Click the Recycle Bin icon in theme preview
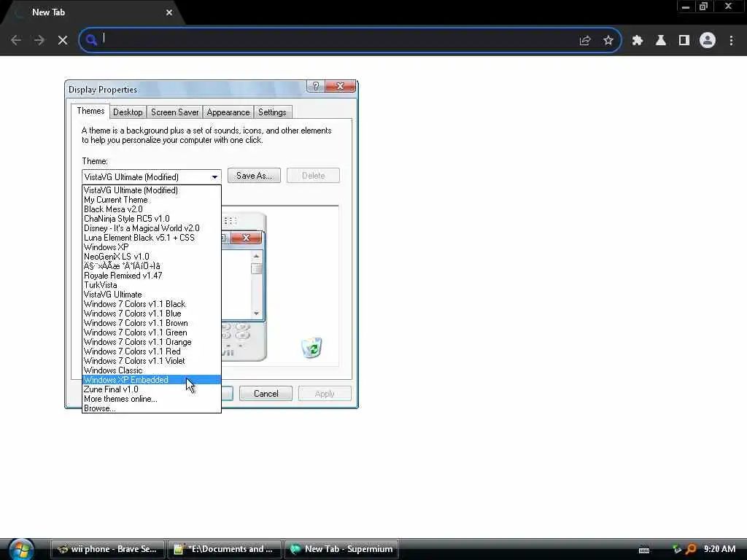Image resolution: width=747 pixels, height=560 pixels. pos(312,348)
